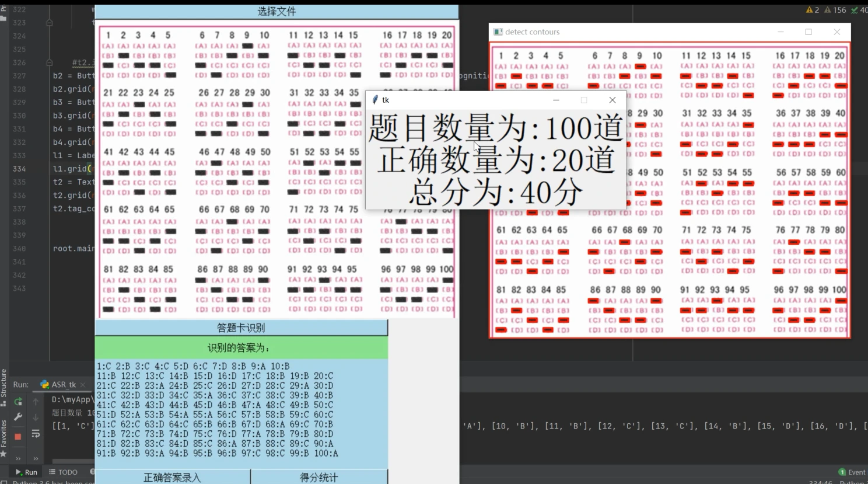Switch to the TODO tab

click(64, 472)
